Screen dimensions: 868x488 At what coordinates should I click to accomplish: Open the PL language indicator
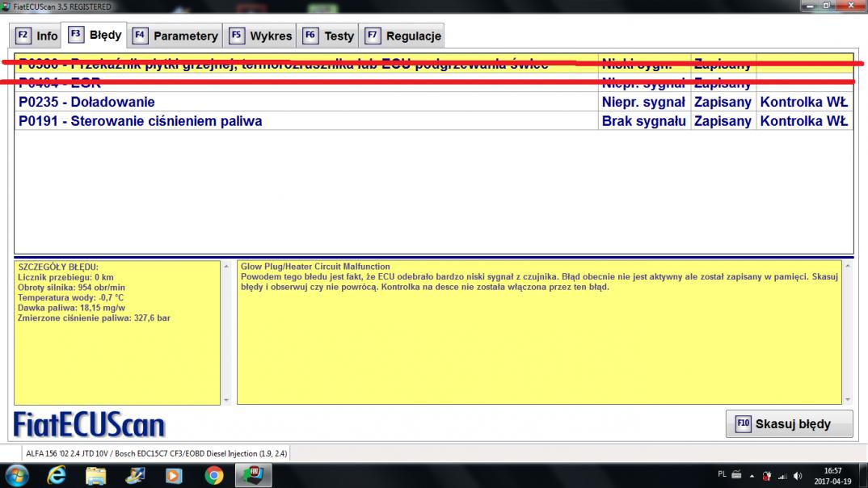pos(722,474)
